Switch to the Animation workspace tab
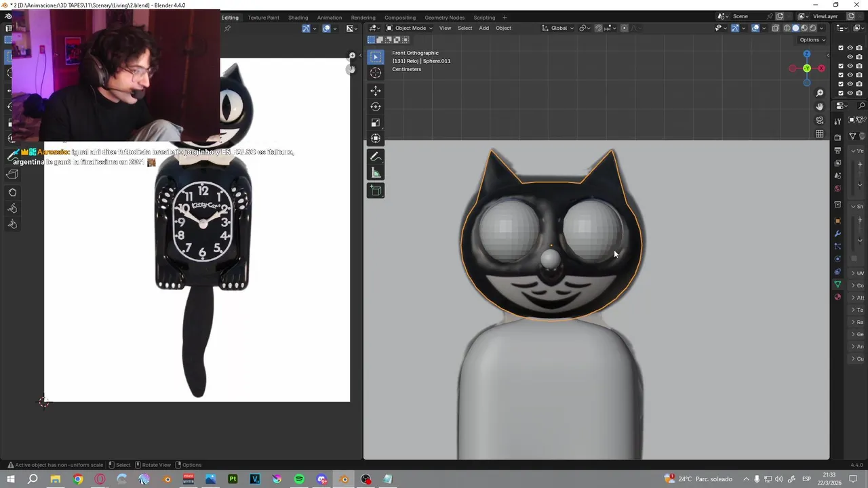The image size is (868, 488). 330,17
